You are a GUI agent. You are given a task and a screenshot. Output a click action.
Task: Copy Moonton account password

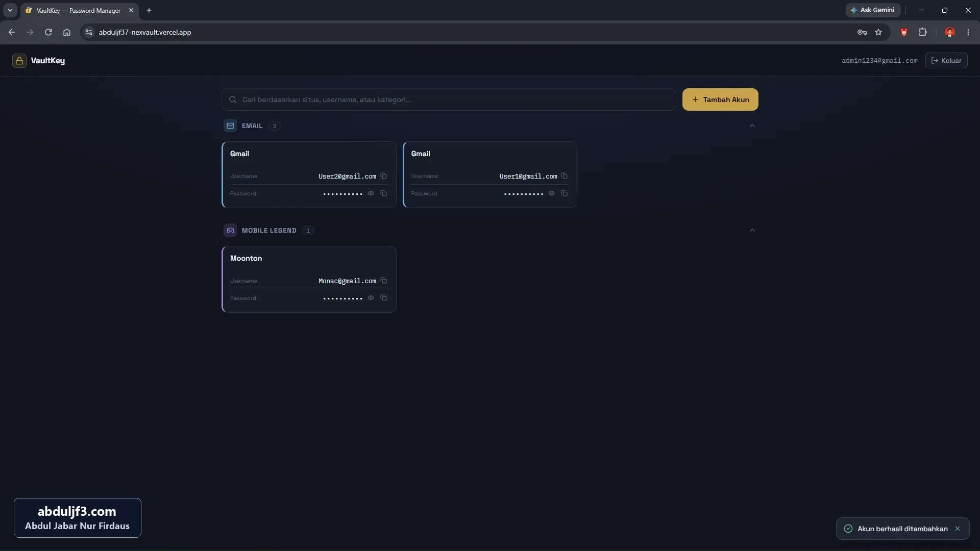tap(383, 298)
